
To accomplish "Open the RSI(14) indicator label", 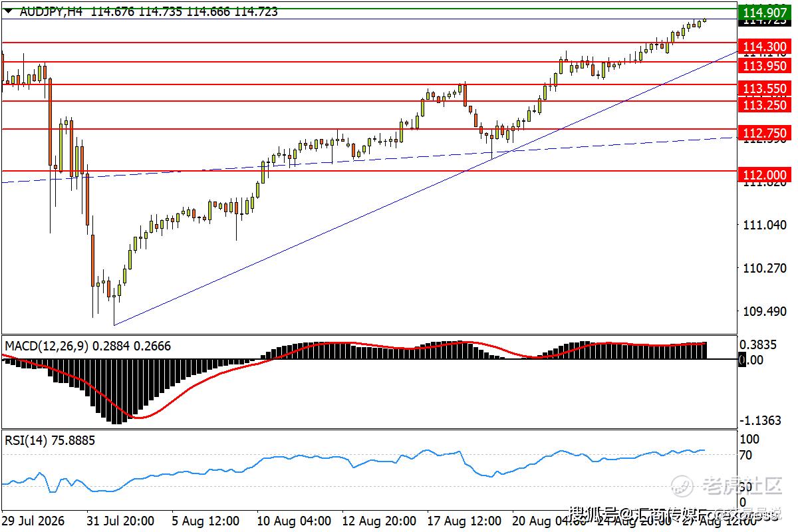I will 24,440.
